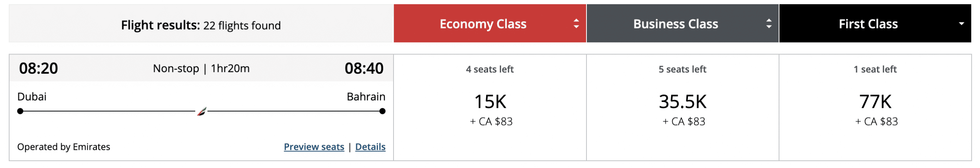This screenshot has width=980, height=168.
Task: Click the 08:40 arrival time
Action: pyautogui.click(x=364, y=69)
